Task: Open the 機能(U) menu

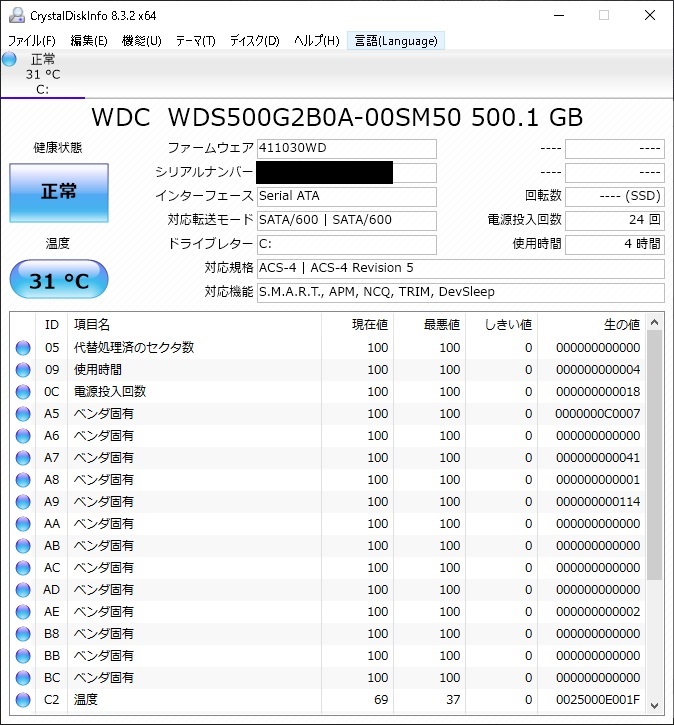Action: pos(141,41)
